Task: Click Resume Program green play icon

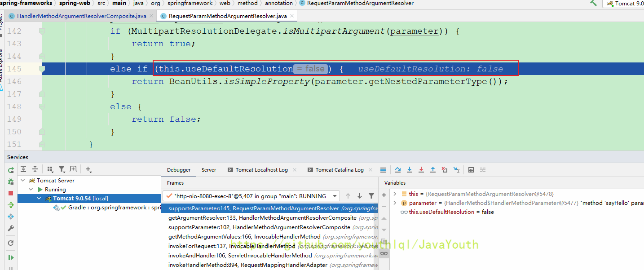Action: [11, 257]
